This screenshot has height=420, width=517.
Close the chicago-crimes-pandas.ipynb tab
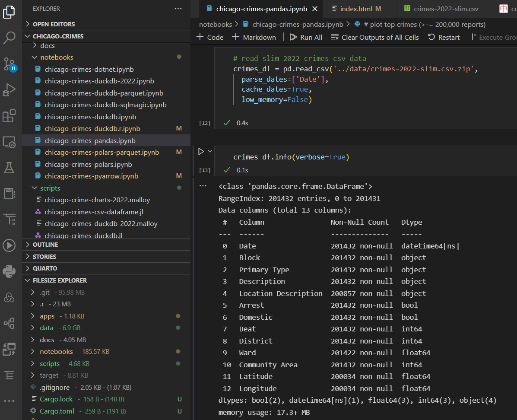click(314, 9)
